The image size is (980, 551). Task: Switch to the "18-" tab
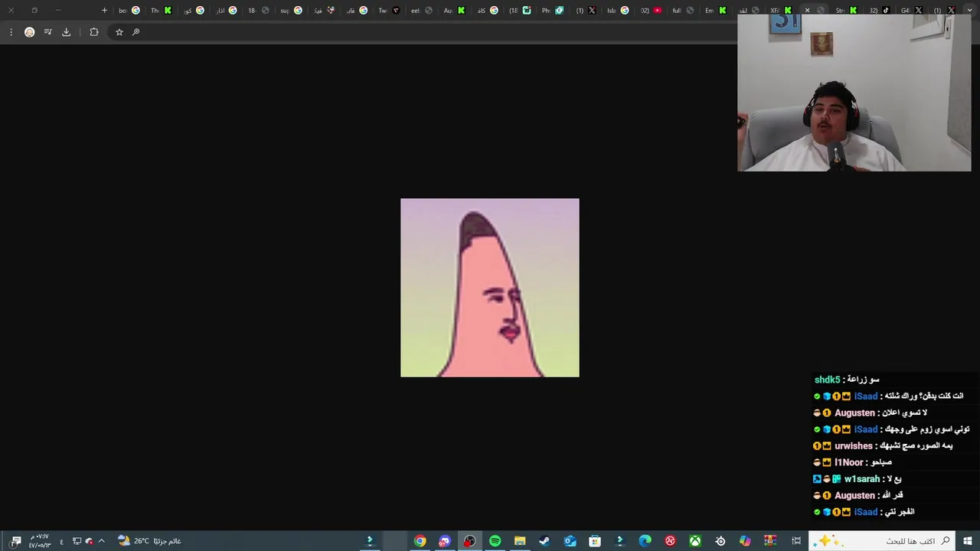[x=258, y=10]
